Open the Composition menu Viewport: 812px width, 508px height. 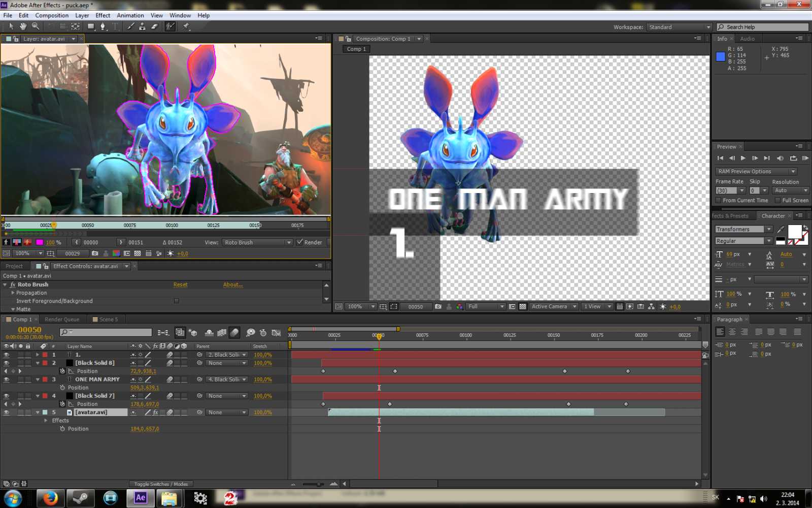[52, 16]
